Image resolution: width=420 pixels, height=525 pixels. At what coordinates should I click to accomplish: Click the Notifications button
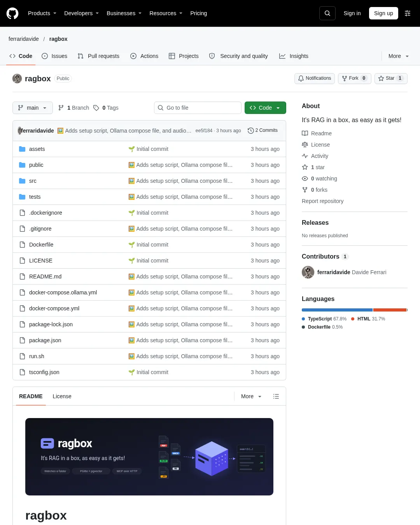coord(315,78)
